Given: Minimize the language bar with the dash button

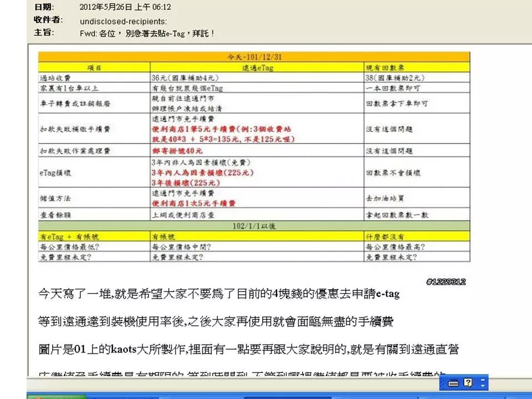Looking at the screenshot, I should [x=483, y=380].
